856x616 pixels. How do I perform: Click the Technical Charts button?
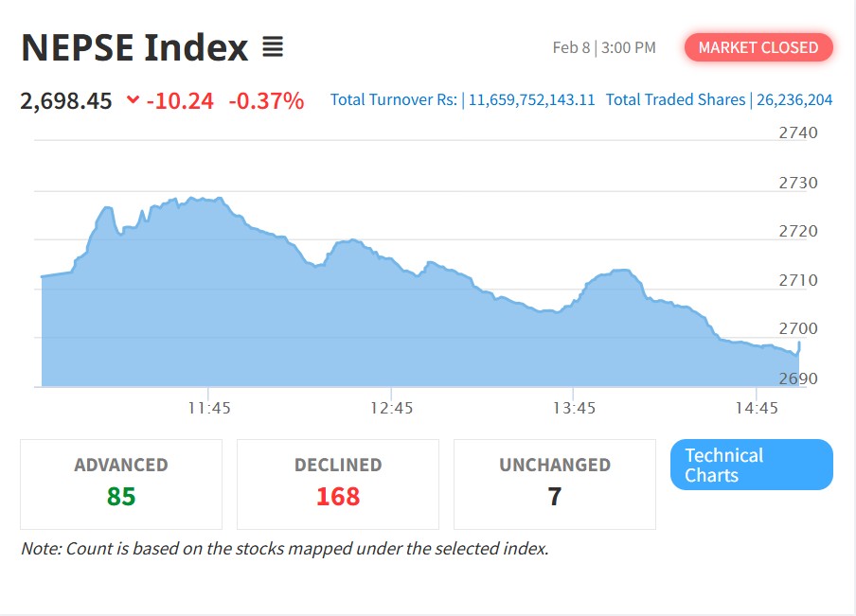click(751, 465)
